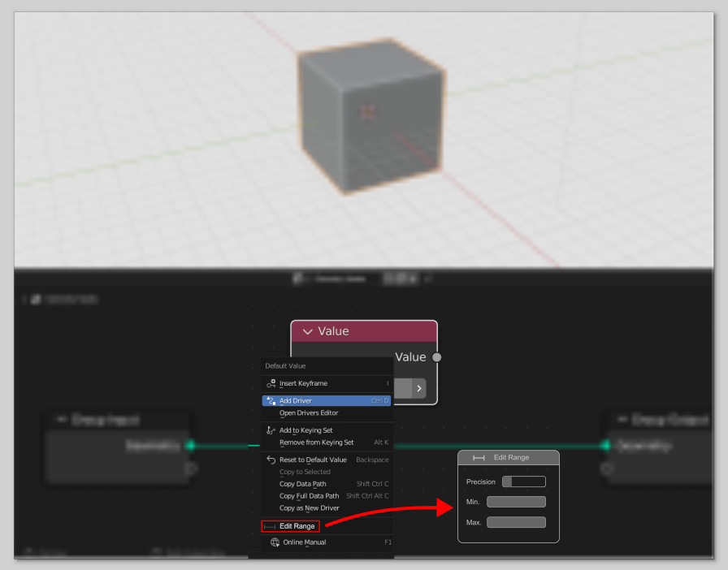
Task: Select Copy Data Path
Action: coord(327,484)
